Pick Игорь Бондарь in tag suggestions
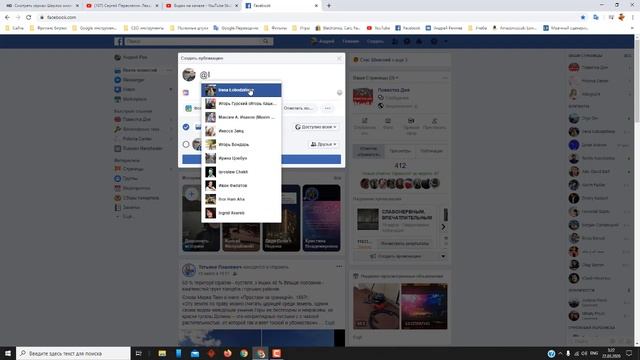The image size is (640, 360). click(x=241, y=144)
